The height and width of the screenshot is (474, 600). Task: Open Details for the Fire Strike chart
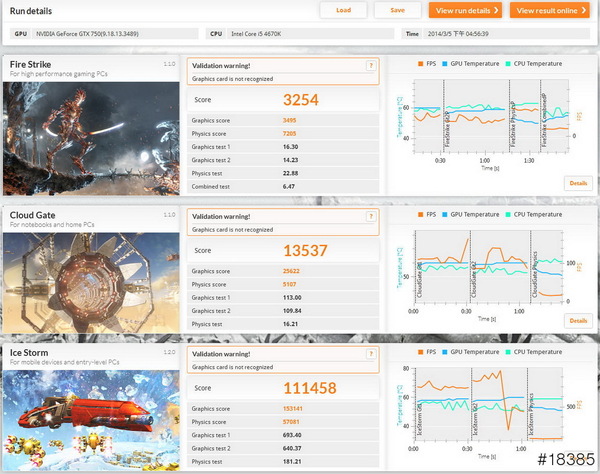[x=578, y=183]
